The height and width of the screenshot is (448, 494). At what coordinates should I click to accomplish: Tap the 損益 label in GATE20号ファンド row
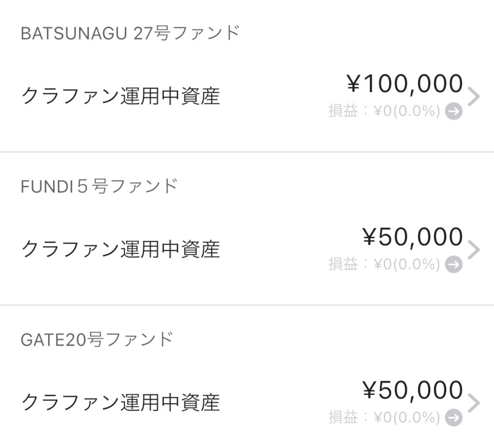click(343, 417)
